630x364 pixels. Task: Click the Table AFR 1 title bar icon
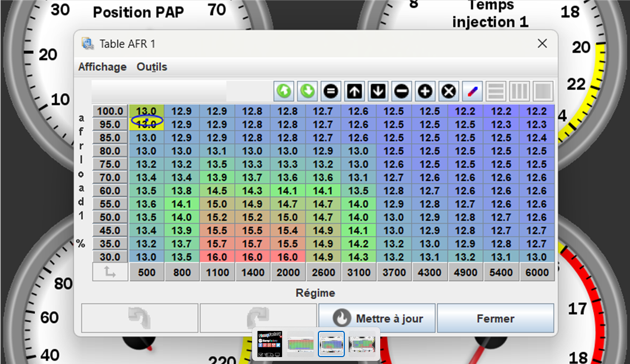[x=88, y=44]
